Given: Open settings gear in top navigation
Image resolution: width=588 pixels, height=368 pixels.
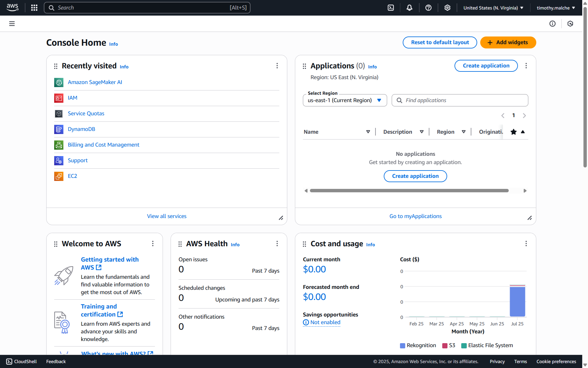Looking at the screenshot, I should pyautogui.click(x=447, y=8).
